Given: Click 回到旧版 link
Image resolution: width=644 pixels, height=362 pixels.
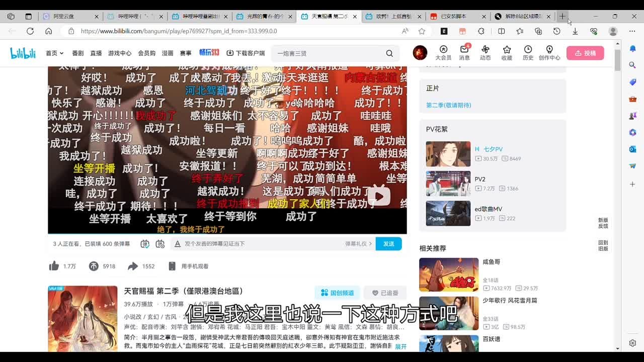Looking at the screenshot, I should coord(603,245).
